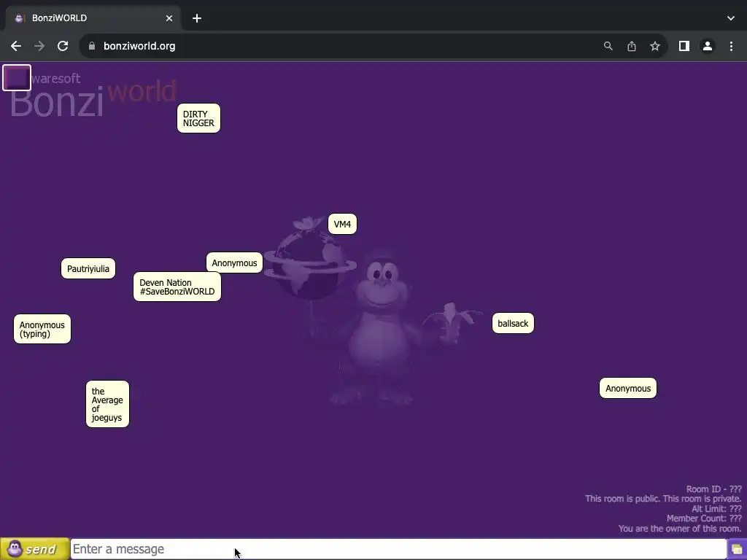Select the Anonymous (typing) name tag
This screenshot has height=560, width=747.
42,329
